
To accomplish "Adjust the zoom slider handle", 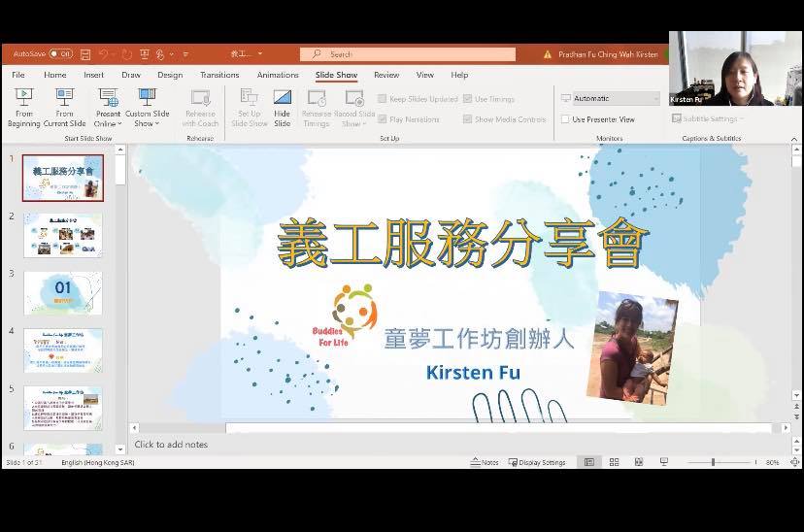I will pos(713,462).
